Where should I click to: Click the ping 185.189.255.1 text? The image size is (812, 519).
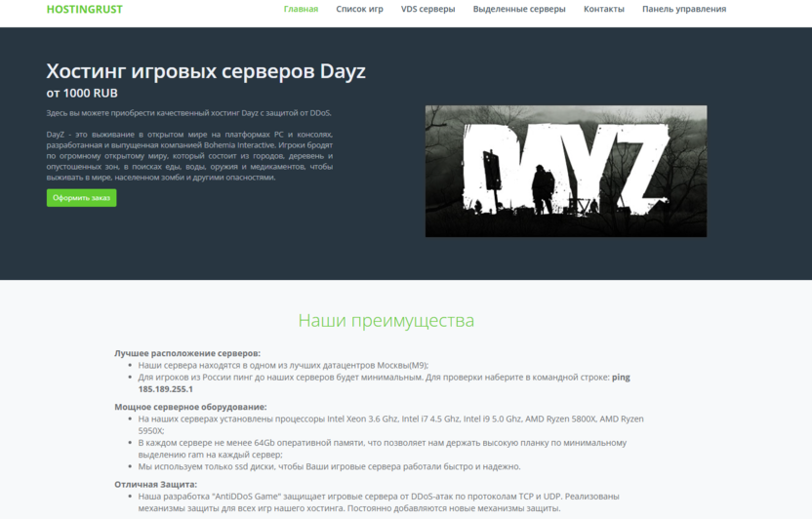pyautogui.click(x=384, y=383)
